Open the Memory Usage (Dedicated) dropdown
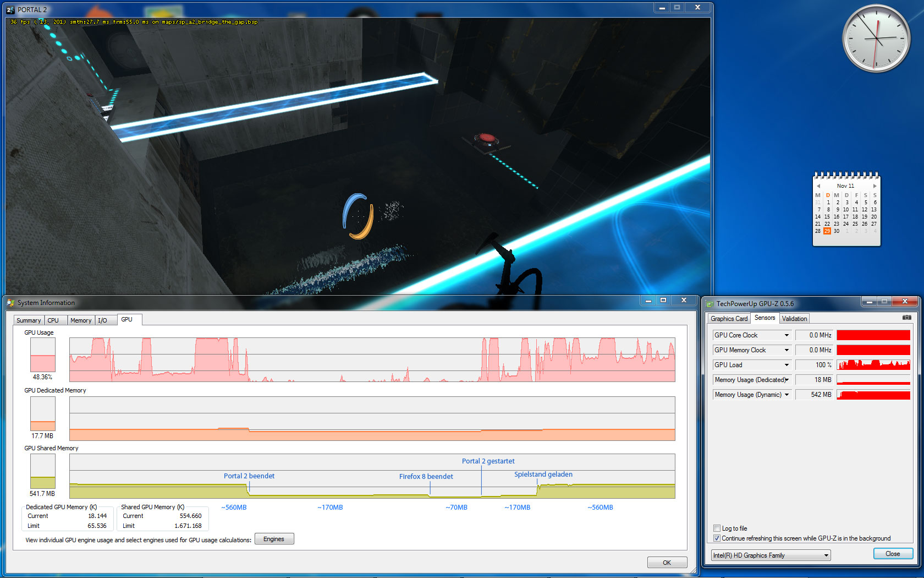This screenshot has width=924, height=578. coord(787,380)
